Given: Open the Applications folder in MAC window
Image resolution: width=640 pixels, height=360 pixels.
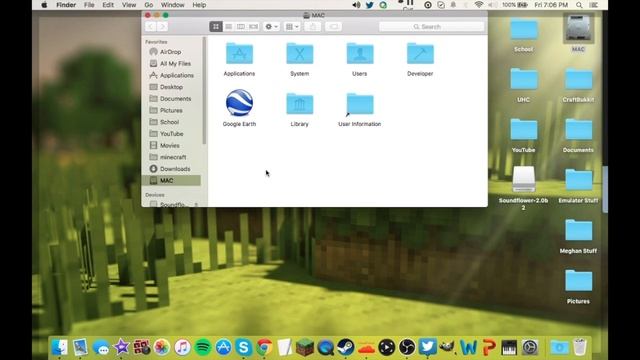Looking at the screenshot, I should point(239,54).
